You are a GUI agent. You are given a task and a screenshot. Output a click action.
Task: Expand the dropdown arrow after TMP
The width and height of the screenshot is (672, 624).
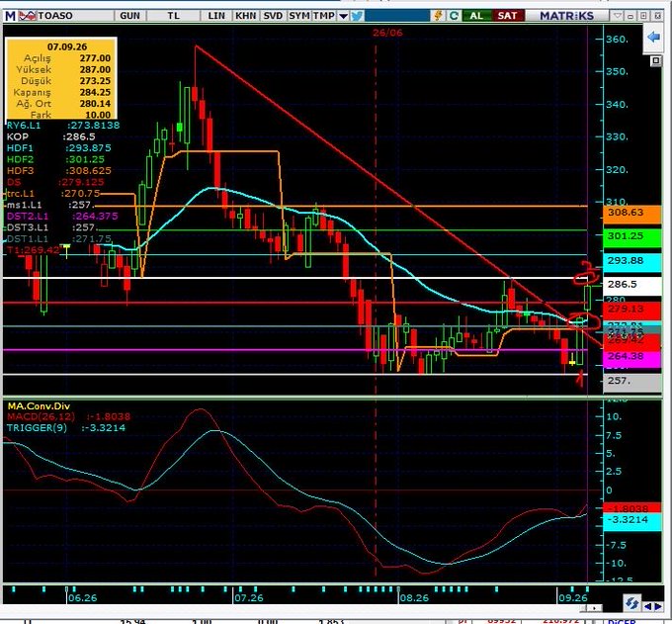[x=343, y=16]
